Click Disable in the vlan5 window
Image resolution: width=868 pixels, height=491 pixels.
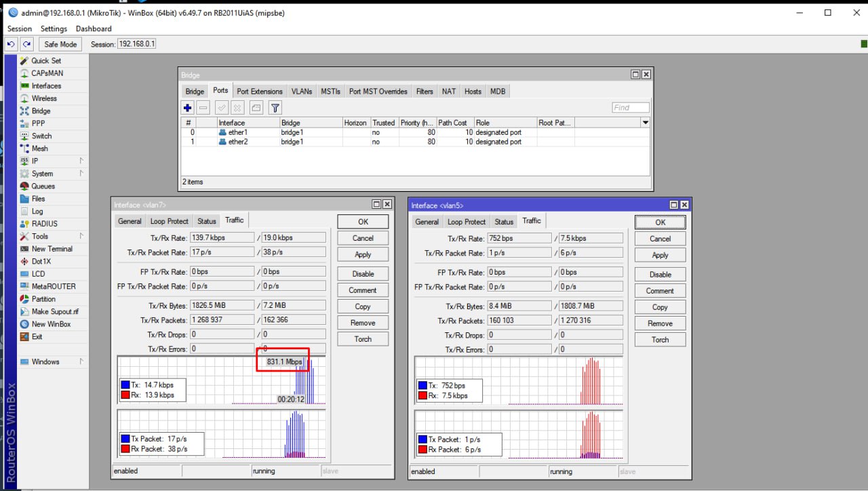click(x=660, y=275)
